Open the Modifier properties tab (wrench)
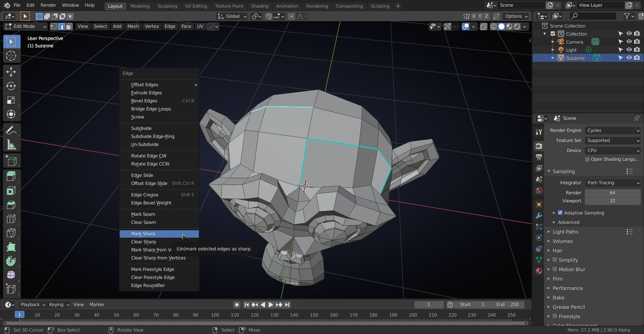This screenshot has height=334, width=644. click(539, 216)
